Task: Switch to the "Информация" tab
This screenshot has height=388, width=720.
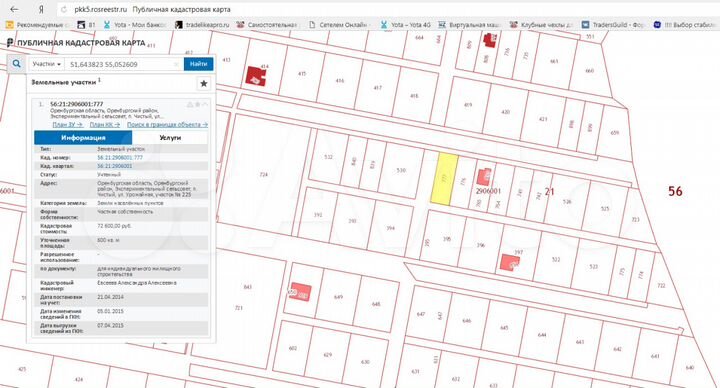Action: pos(83,138)
